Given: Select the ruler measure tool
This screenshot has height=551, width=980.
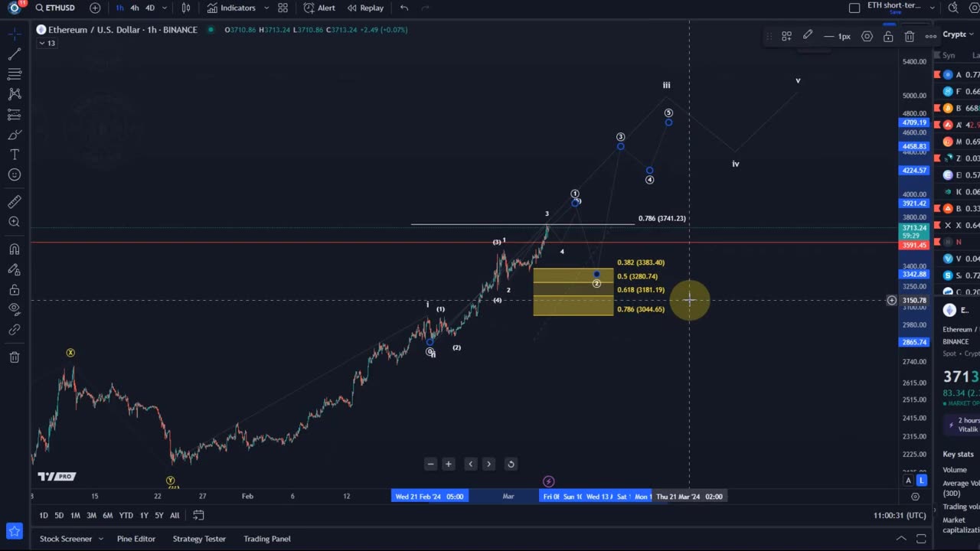Looking at the screenshot, I should pos(15,202).
